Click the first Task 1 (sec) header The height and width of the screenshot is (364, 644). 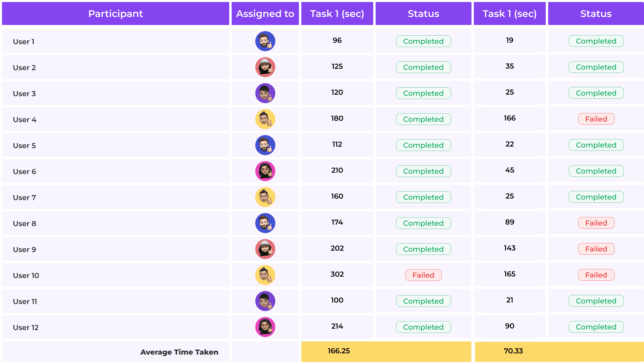337,14
